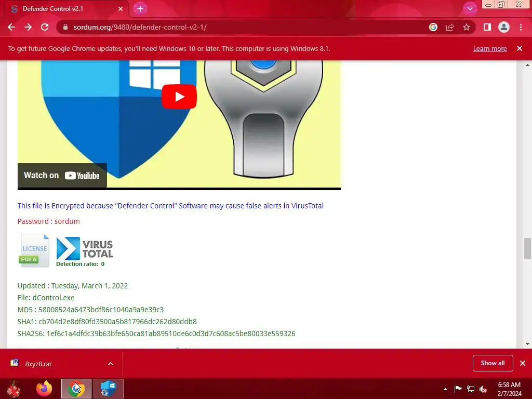Open the VirusTotal detection ratio logo
The width and height of the screenshot is (532, 399).
tap(85, 252)
